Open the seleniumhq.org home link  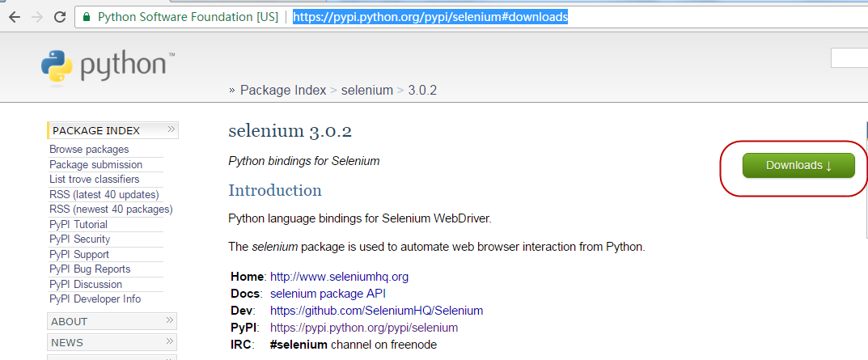pos(339,277)
